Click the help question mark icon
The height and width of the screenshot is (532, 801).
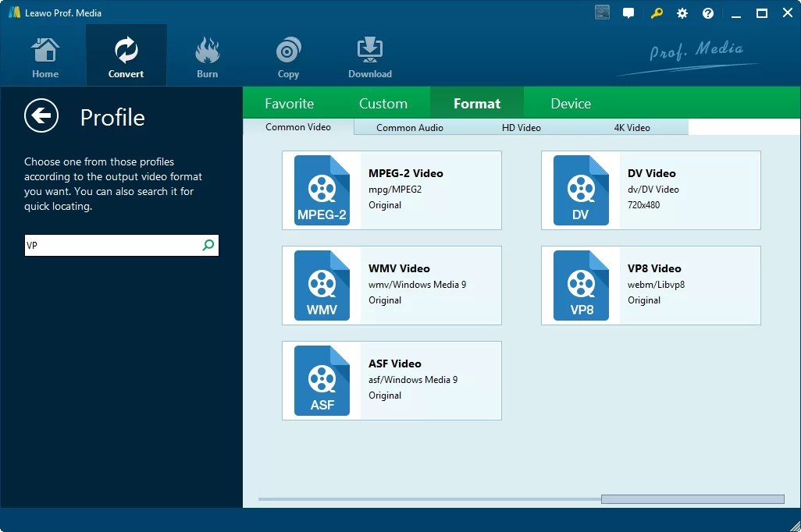click(707, 12)
